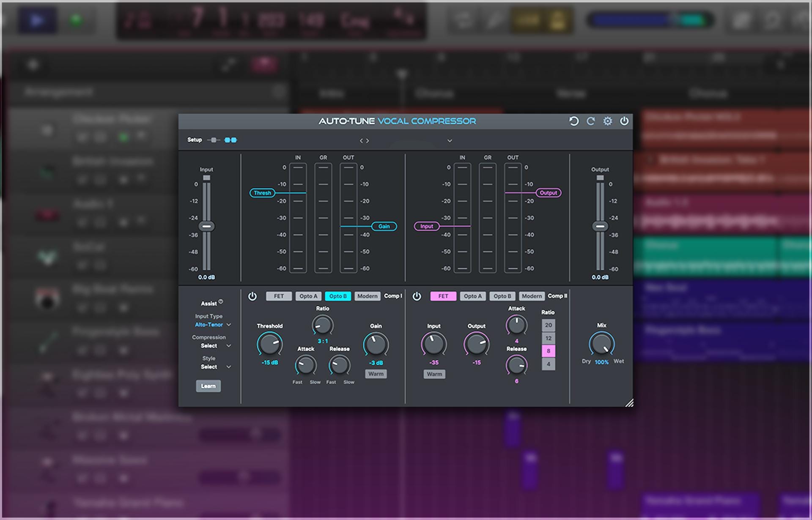Click the Comp II Output knob
The width and height of the screenshot is (812, 520).
(x=477, y=345)
